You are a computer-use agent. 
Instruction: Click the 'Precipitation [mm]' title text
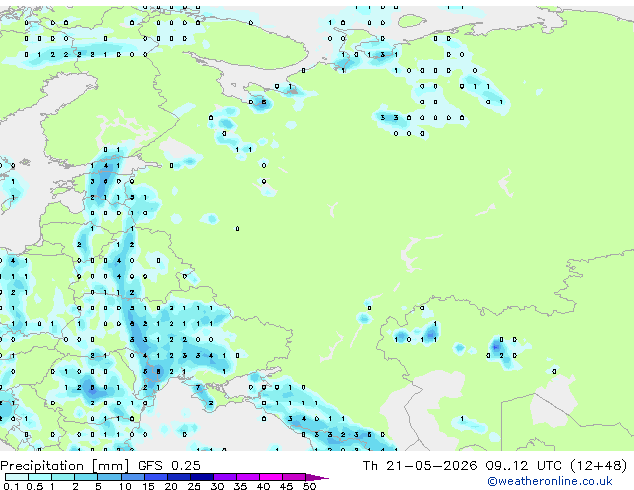[64, 466]
